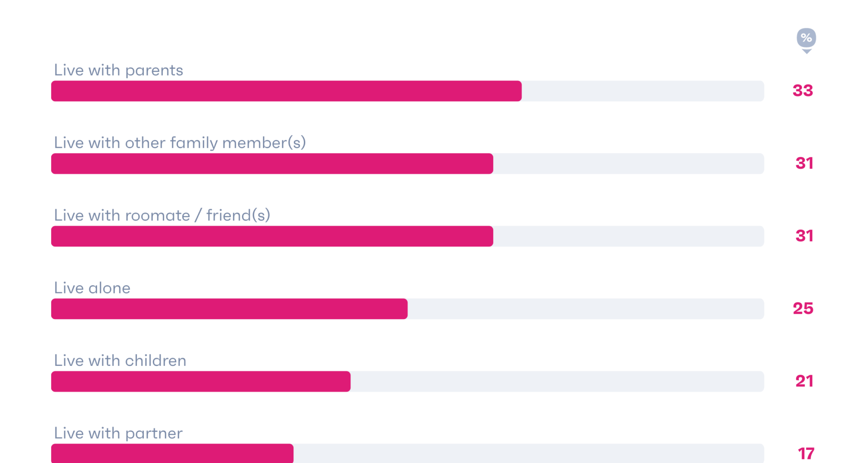The image size is (868, 463).
Task: Select the 'Live with partner' label
Action: tap(118, 433)
